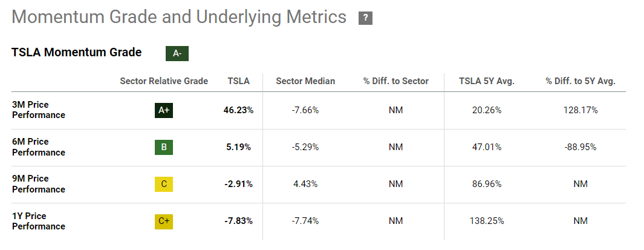Image resolution: width=644 pixels, height=250 pixels.
Task: Select the 1Y Price Performance row label
Action: pyautogui.click(x=38, y=221)
